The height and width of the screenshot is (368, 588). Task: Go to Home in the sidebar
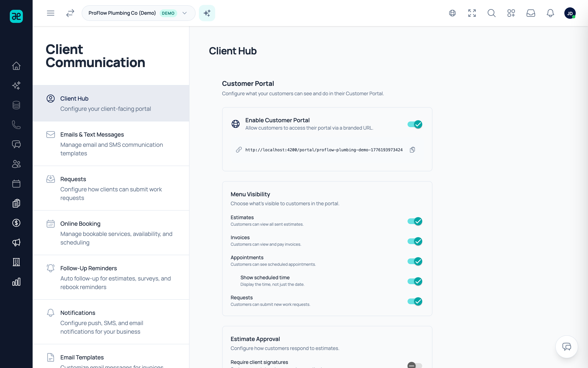pyautogui.click(x=16, y=66)
